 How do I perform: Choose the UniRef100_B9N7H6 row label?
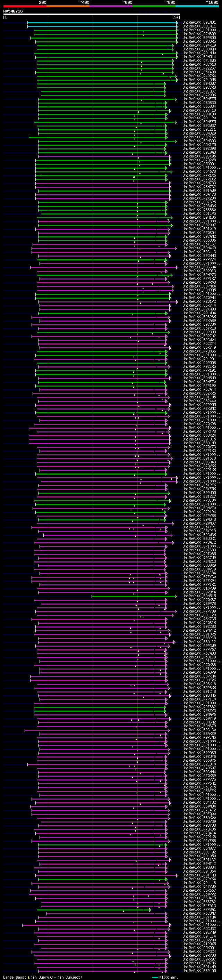coord(199,963)
